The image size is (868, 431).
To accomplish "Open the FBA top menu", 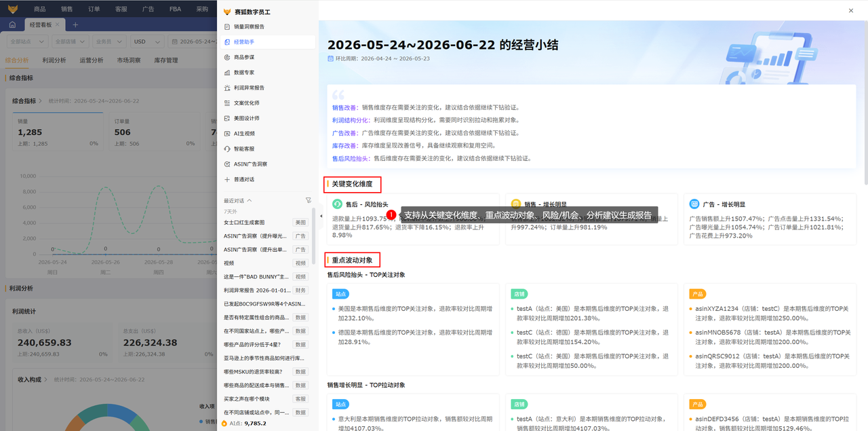I will coord(175,10).
